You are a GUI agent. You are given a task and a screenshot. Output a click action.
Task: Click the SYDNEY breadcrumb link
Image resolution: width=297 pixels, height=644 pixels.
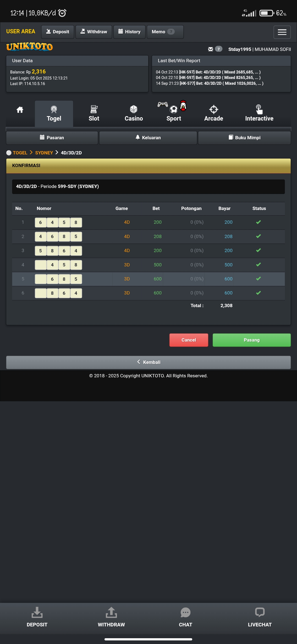pos(44,153)
